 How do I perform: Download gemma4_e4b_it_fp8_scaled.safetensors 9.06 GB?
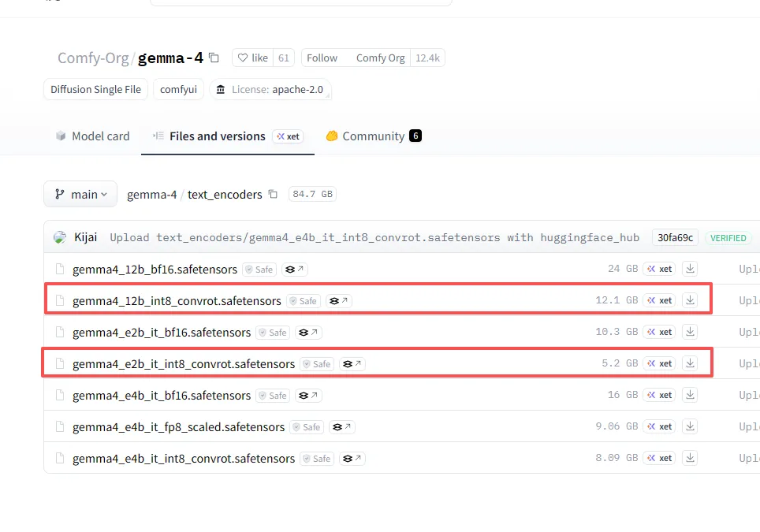690,426
